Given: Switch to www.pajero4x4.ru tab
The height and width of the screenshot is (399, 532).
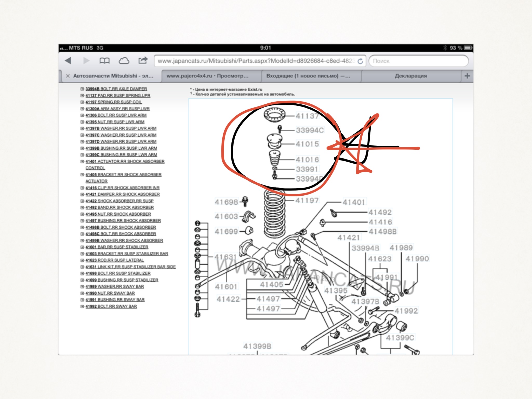Looking at the screenshot, I should [207, 76].
